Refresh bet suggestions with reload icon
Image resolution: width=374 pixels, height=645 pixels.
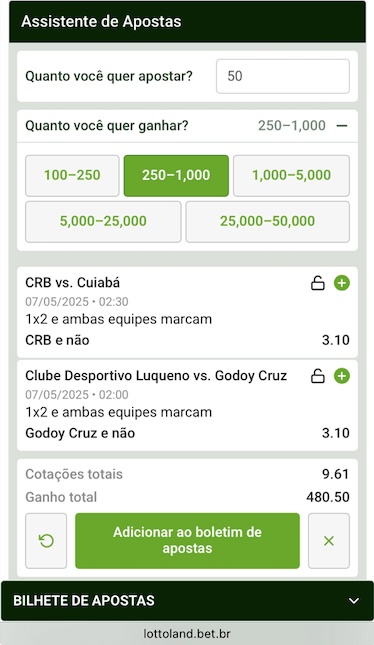[x=46, y=541]
